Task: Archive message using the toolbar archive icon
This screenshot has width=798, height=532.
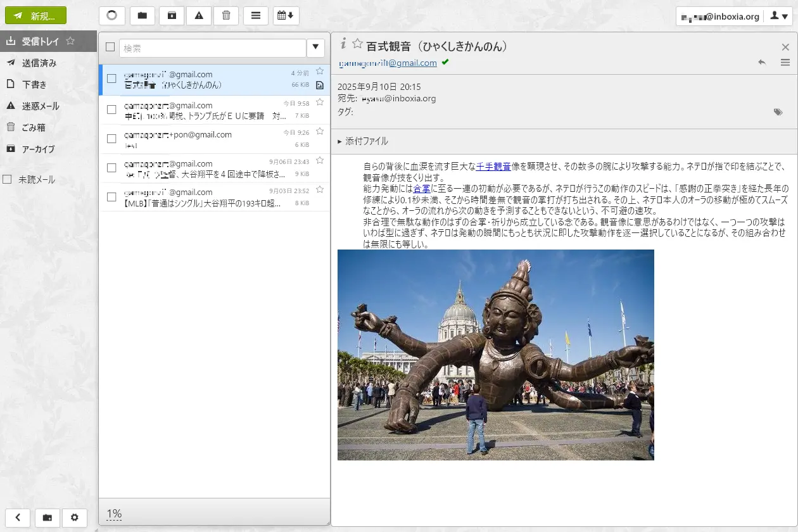Action: point(172,16)
